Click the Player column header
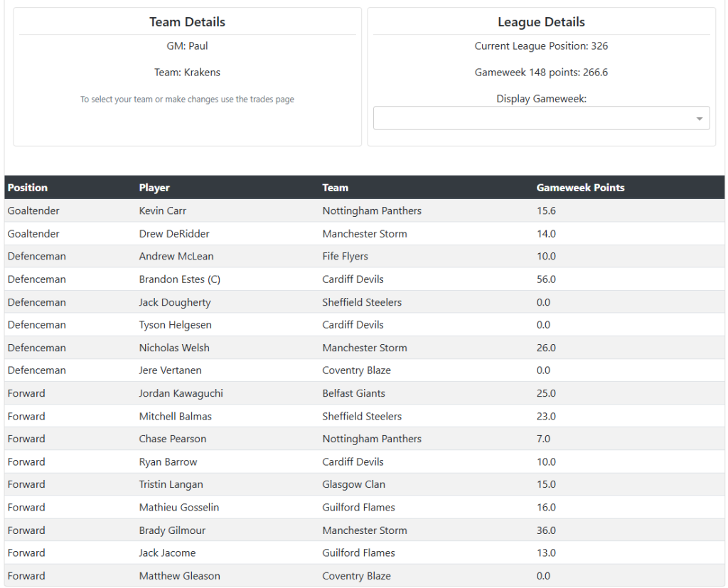Image resolution: width=728 pixels, height=588 pixels. coord(154,188)
